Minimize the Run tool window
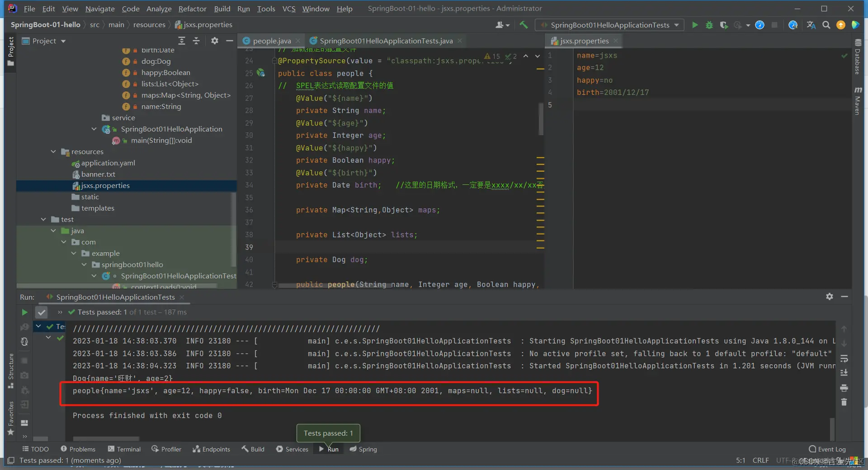The height and width of the screenshot is (470, 868). click(844, 296)
